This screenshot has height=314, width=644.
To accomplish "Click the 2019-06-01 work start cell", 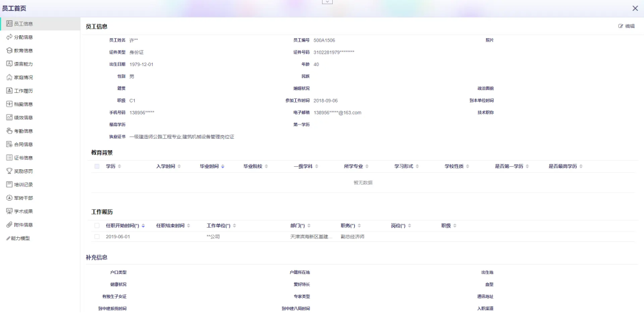I will (118, 237).
